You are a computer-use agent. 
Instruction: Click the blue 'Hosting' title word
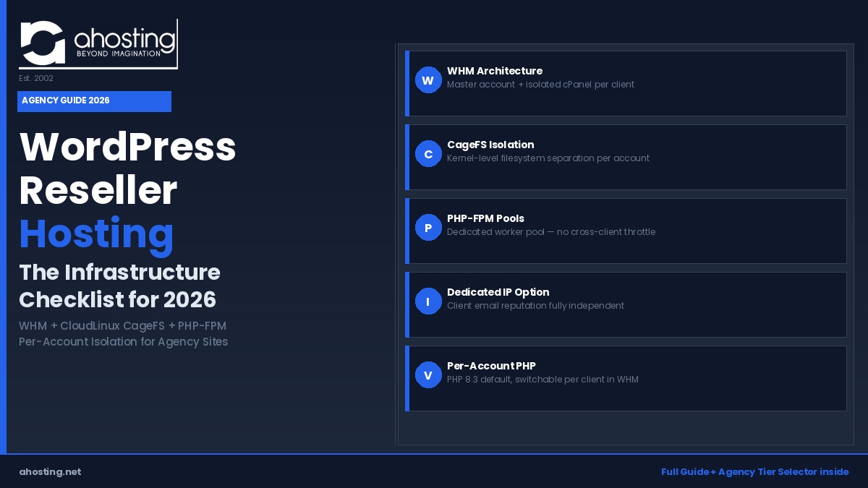coord(97,234)
